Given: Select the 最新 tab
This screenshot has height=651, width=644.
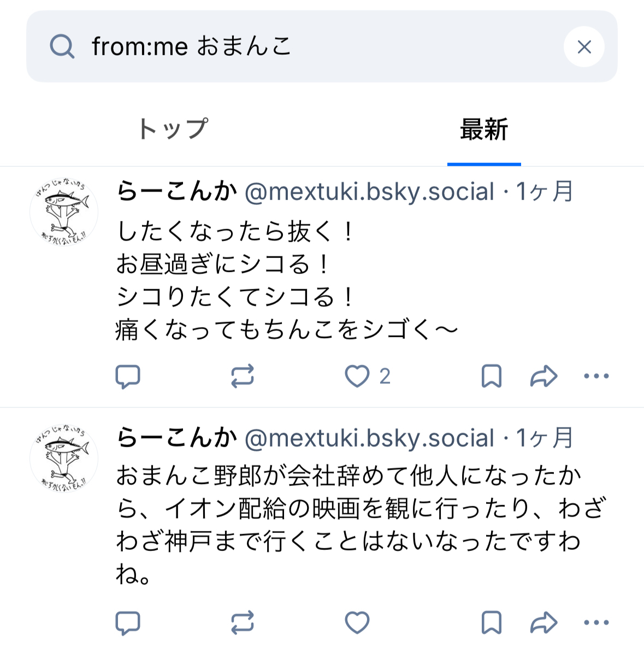Looking at the screenshot, I should coord(484,130).
